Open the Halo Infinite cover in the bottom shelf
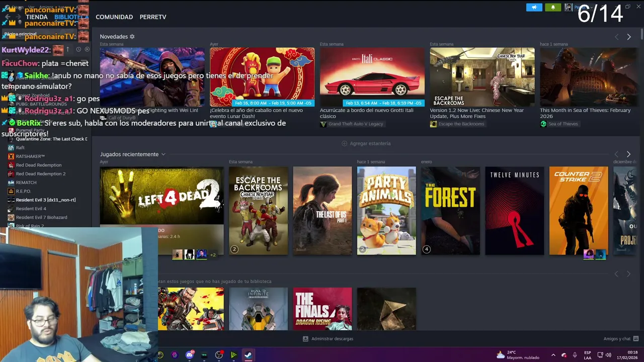This screenshot has height=362, width=644. [258, 309]
